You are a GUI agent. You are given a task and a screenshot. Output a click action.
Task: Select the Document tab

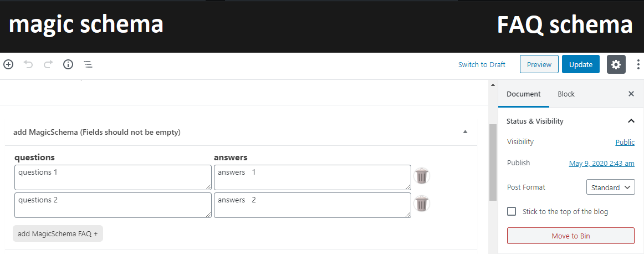click(524, 94)
